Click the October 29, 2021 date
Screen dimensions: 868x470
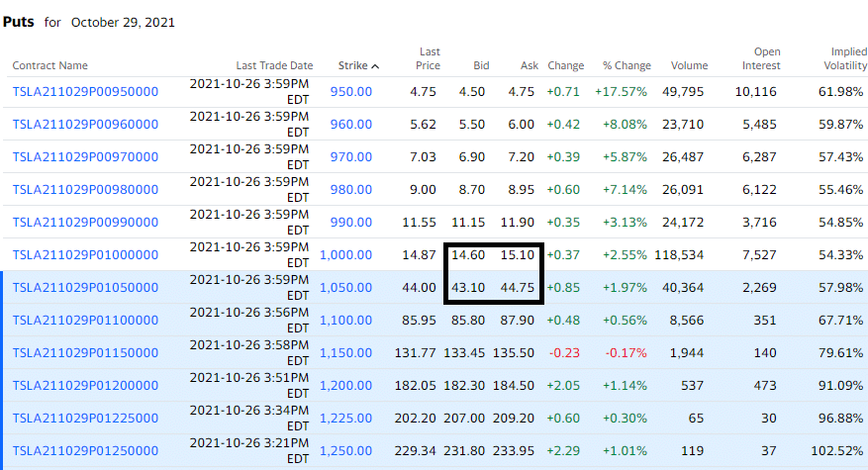click(x=123, y=22)
